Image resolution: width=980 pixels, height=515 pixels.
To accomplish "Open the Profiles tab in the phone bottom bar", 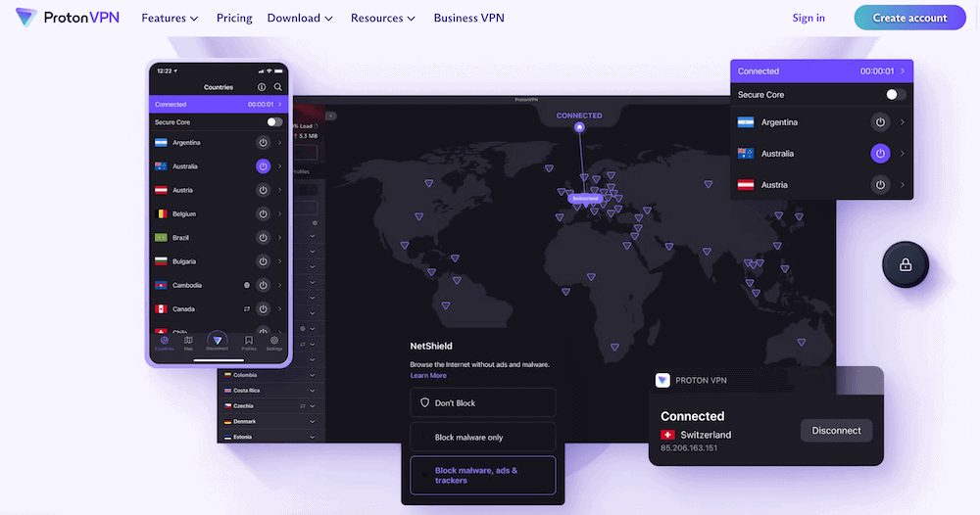I will click(249, 344).
